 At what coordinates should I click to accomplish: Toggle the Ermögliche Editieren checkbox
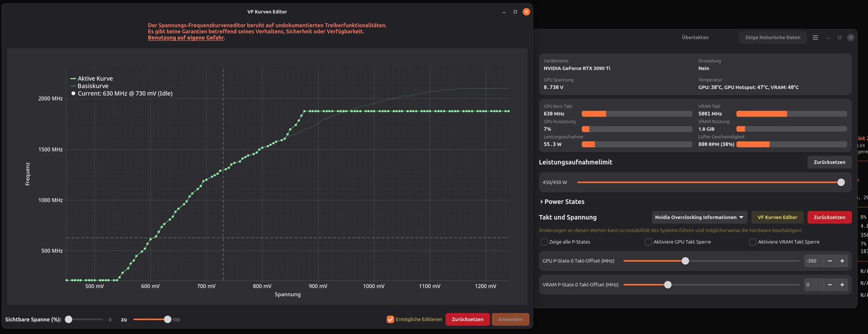390,319
